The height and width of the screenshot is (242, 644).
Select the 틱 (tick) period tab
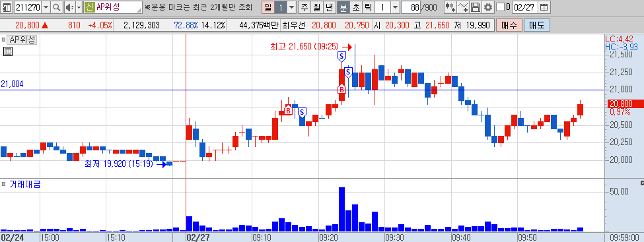coord(369,7)
